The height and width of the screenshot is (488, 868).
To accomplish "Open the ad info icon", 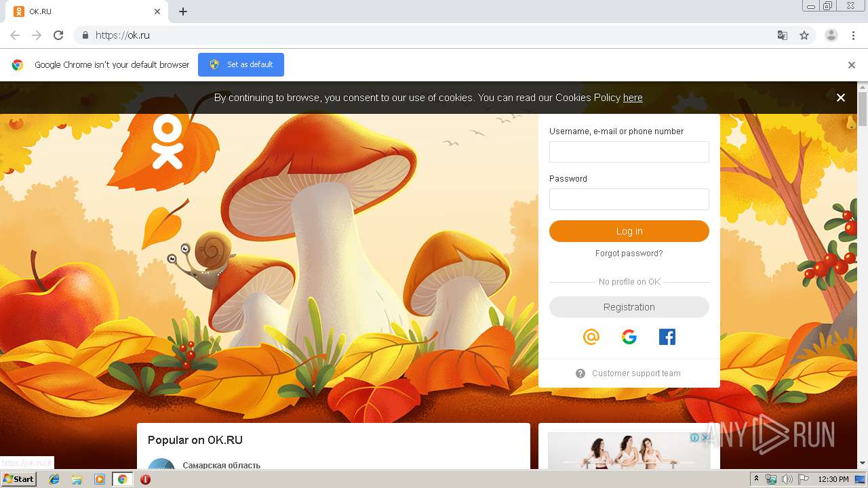I will click(x=694, y=438).
